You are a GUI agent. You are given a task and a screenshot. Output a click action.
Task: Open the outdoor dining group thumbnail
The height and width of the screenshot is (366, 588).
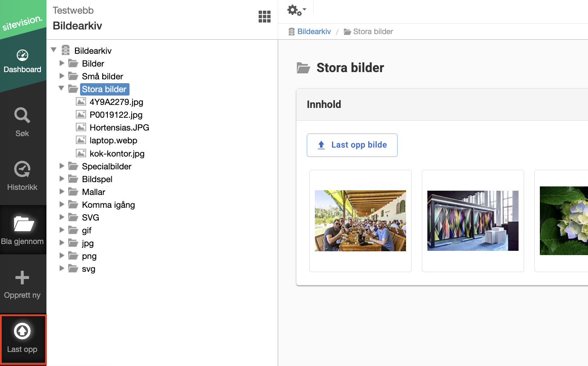[x=360, y=221]
